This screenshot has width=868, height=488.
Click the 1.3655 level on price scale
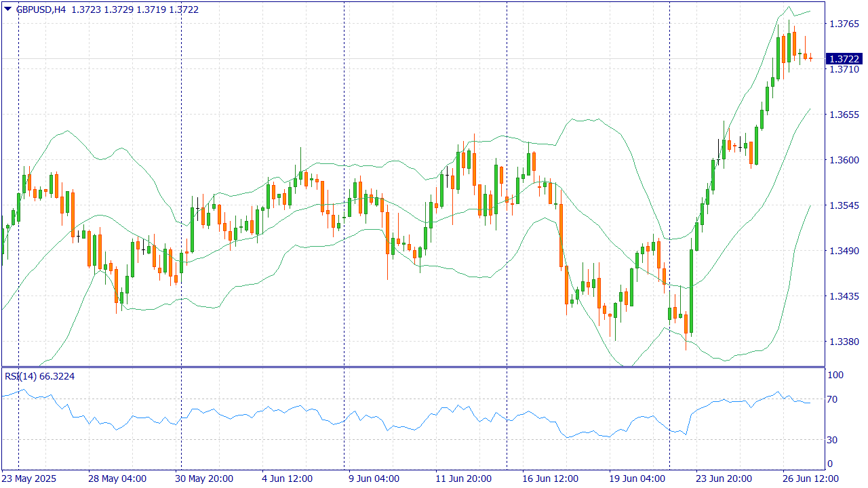coord(844,115)
